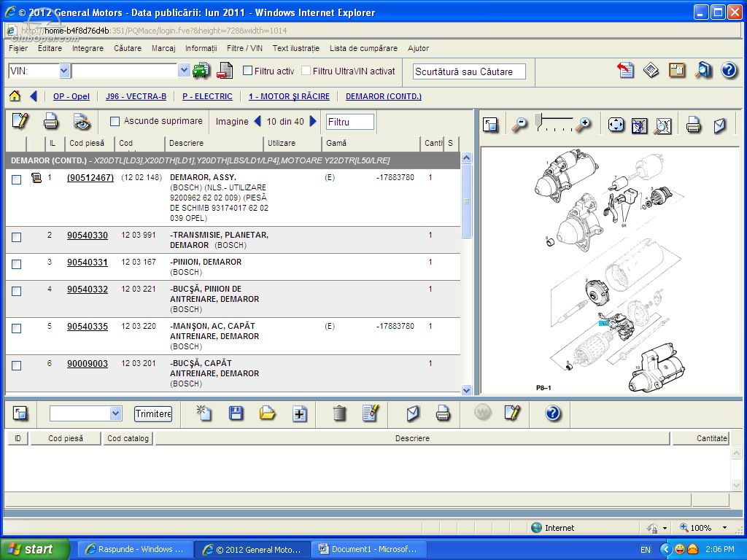Toggle the Filtru UltraVIN activat checkbox

tap(306, 71)
